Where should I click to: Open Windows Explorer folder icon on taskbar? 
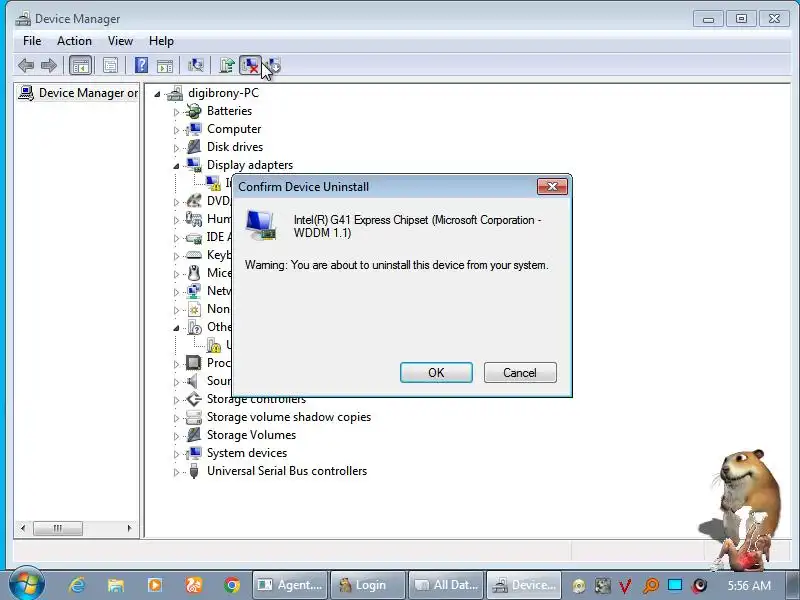click(x=116, y=585)
